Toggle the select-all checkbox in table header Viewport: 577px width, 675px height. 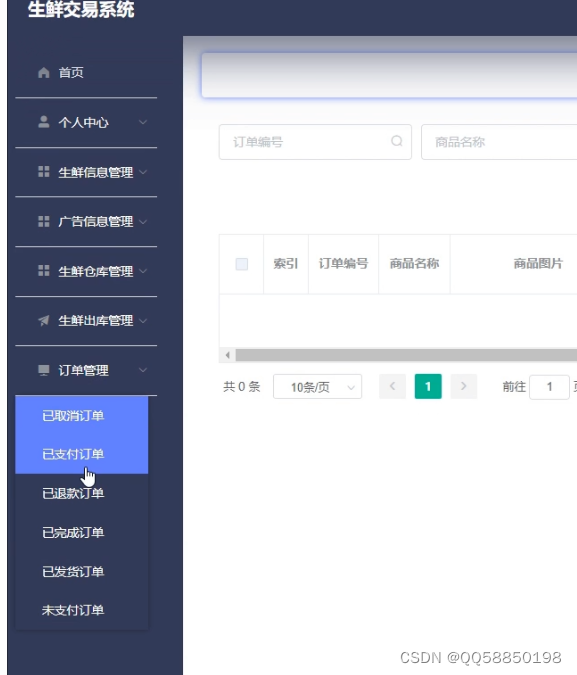point(242,264)
